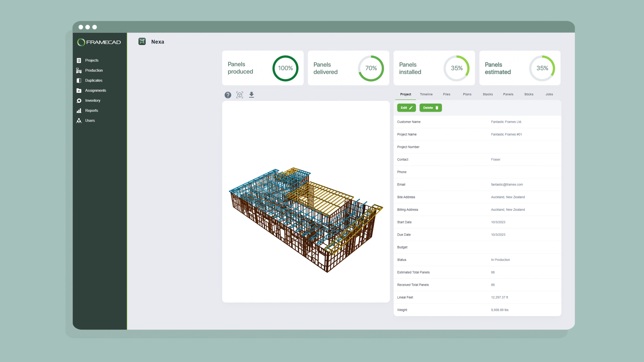The image size is (644, 362).
Task: Edit the project details
Action: 406,108
